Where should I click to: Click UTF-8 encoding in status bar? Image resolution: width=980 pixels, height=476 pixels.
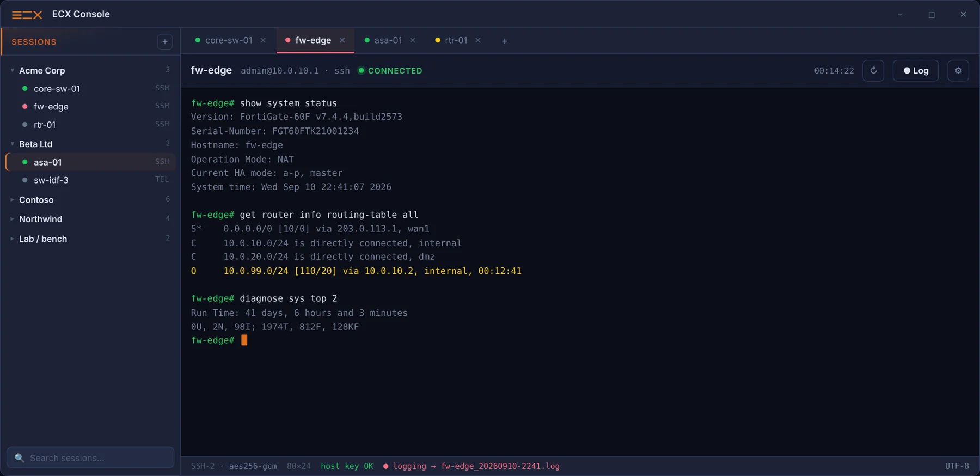pos(957,466)
